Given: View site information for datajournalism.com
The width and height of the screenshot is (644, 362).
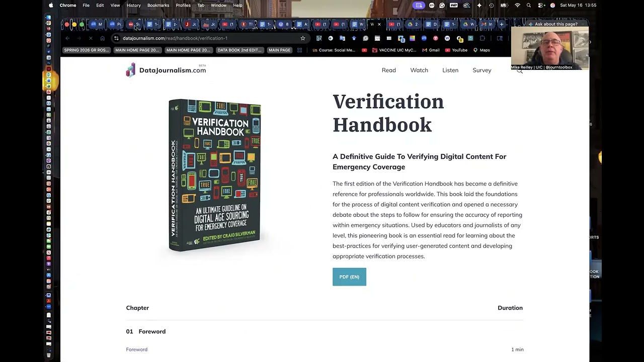Looking at the screenshot, I should coord(116,38).
